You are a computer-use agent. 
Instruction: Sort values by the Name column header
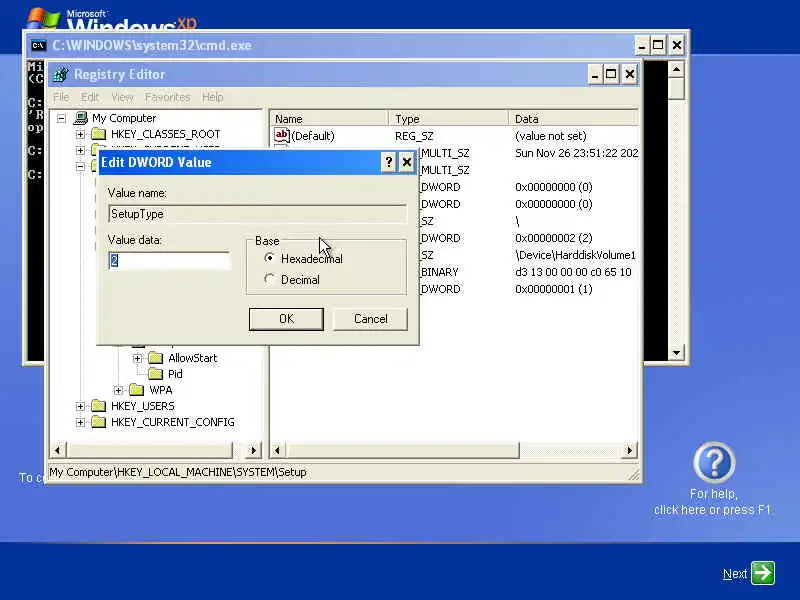pos(329,118)
